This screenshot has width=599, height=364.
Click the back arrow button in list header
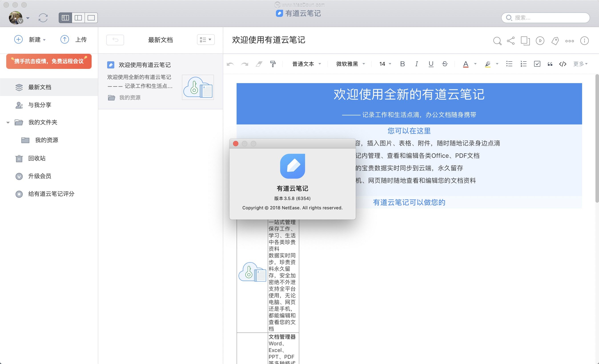click(x=115, y=40)
